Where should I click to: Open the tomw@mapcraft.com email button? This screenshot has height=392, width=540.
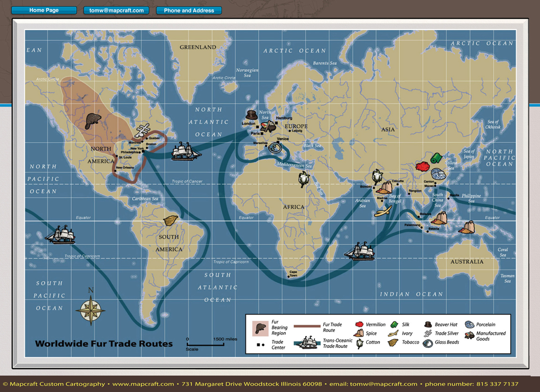[116, 10]
